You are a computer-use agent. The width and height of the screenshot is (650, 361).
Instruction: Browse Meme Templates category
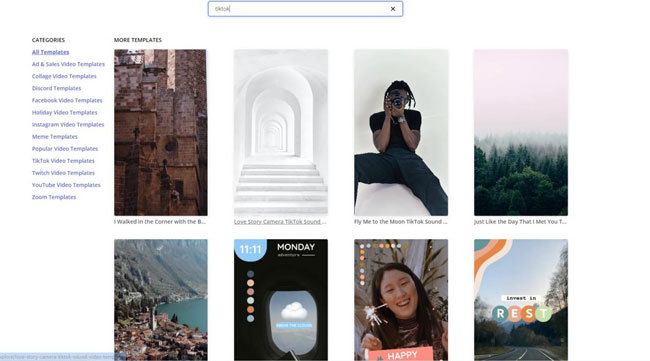[x=55, y=136]
